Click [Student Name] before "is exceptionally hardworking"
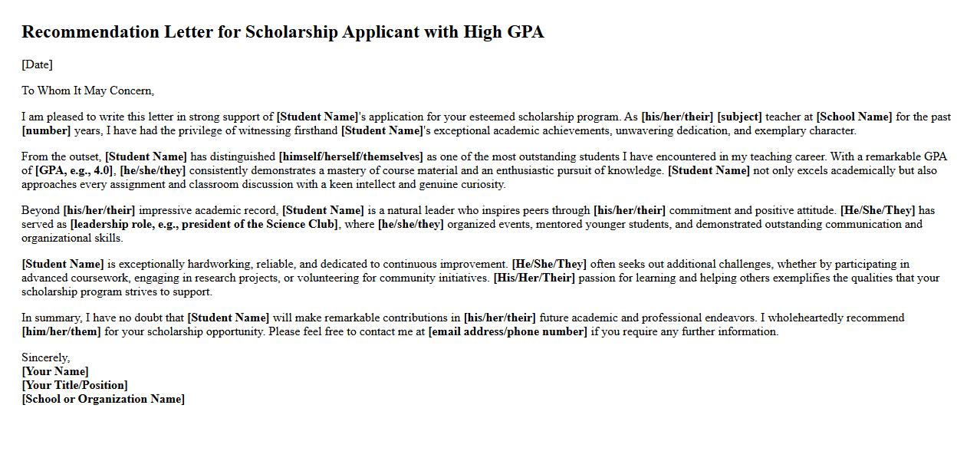The image size is (980, 461). pos(62,264)
